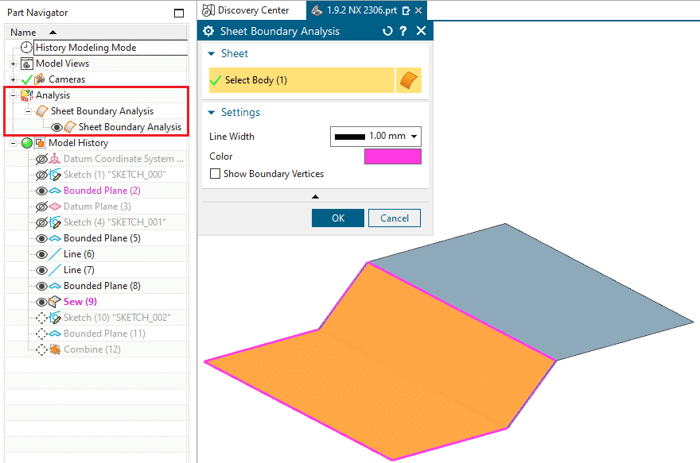
Task: Reset the Sheet Boundary Analysis dialog
Action: [388, 31]
